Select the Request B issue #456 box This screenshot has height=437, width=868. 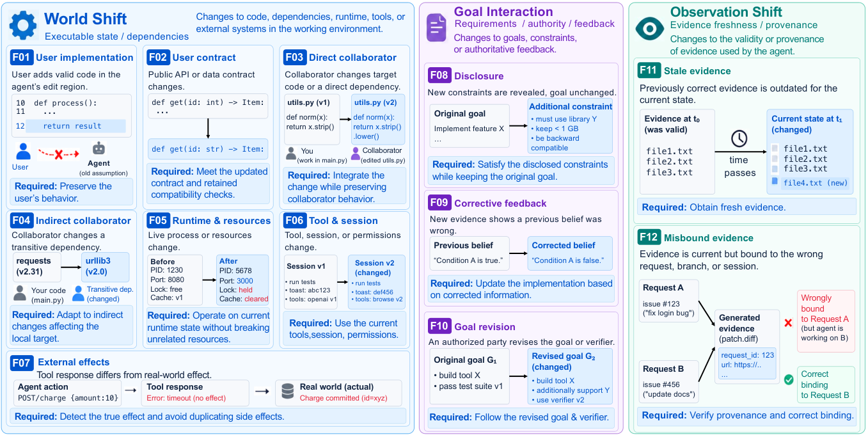point(668,382)
